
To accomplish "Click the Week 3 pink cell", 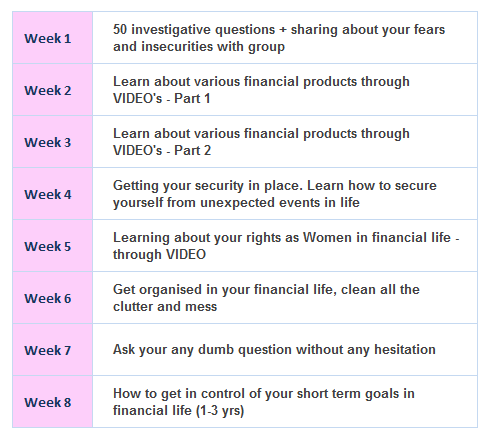I will point(53,142).
